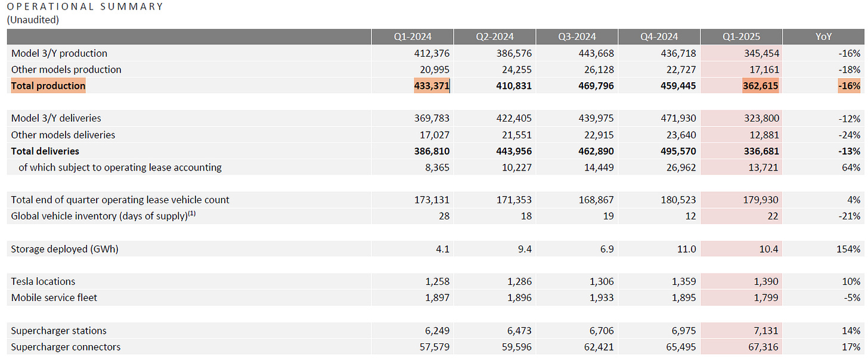Click the other models production value 26,128
The image size is (868, 363).
[599, 69]
